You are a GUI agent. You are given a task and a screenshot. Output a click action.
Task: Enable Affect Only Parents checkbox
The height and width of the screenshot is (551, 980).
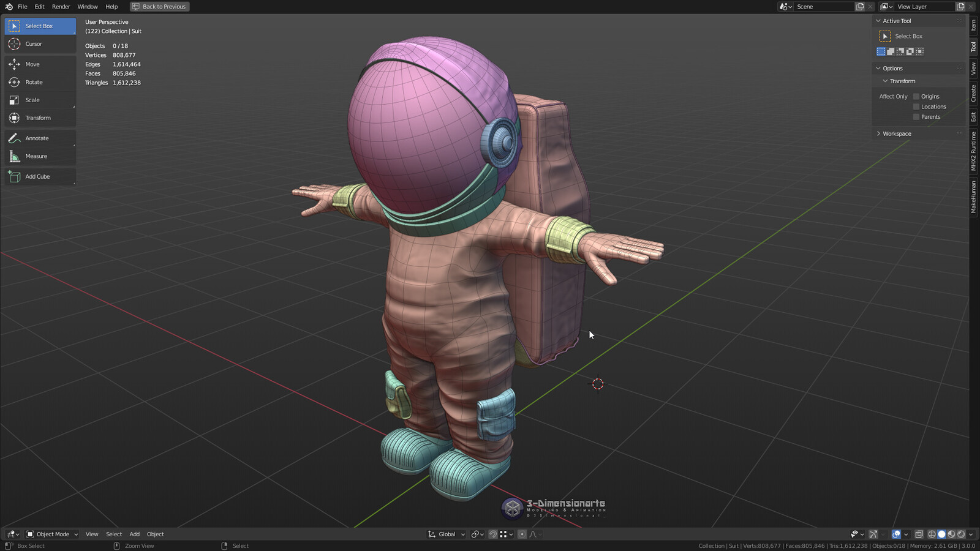[x=916, y=117]
